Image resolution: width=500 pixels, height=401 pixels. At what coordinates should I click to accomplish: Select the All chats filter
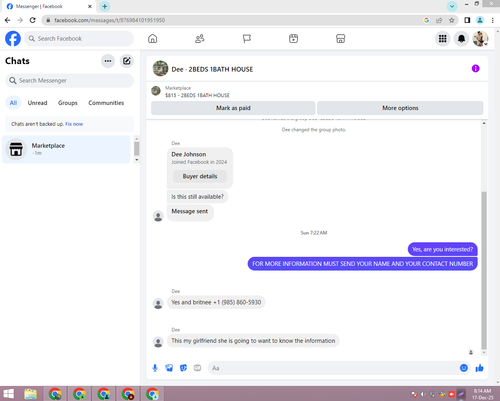pos(13,103)
